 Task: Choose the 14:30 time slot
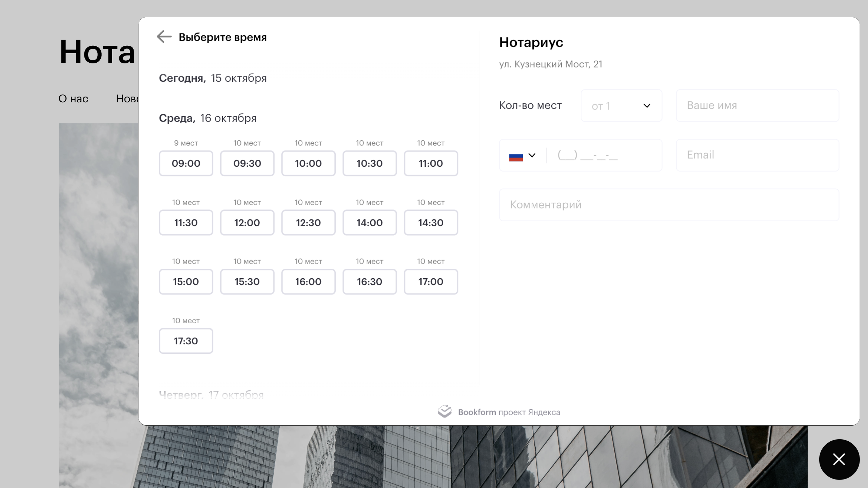[x=431, y=223]
